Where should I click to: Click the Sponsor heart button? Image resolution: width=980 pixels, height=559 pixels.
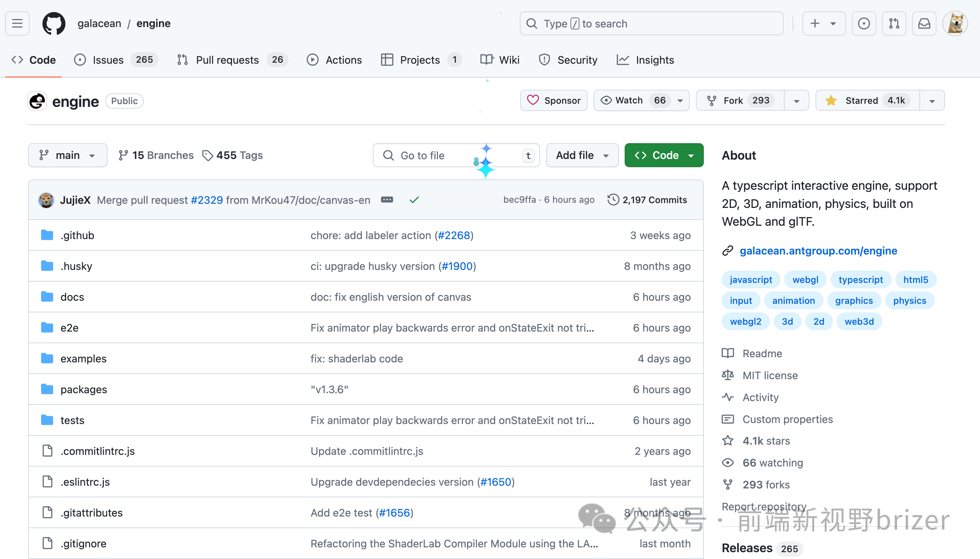tap(554, 101)
